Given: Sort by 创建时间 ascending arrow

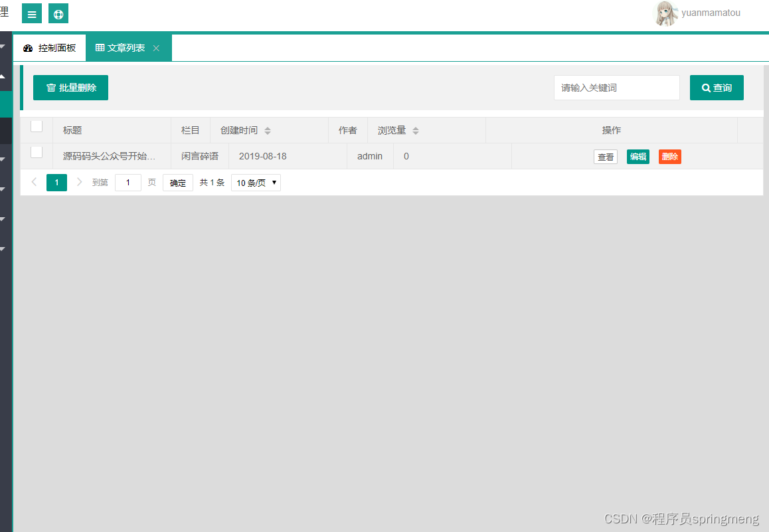Looking at the screenshot, I should click(267, 128).
